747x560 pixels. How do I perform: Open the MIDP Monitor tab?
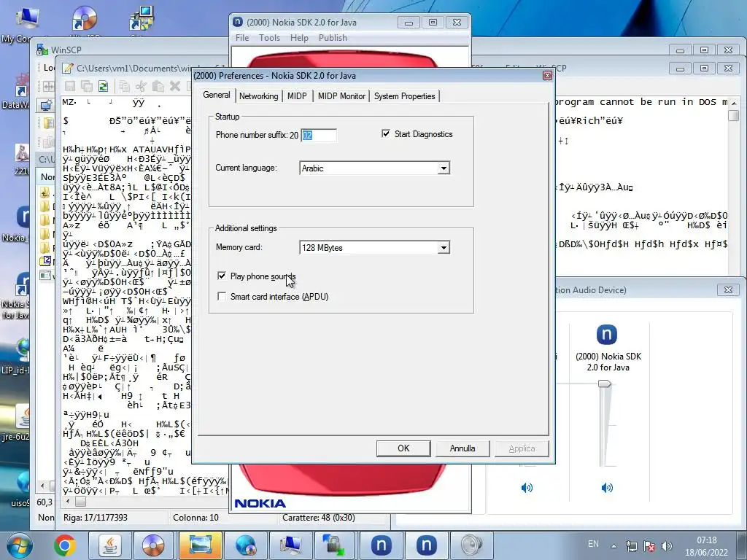[341, 96]
